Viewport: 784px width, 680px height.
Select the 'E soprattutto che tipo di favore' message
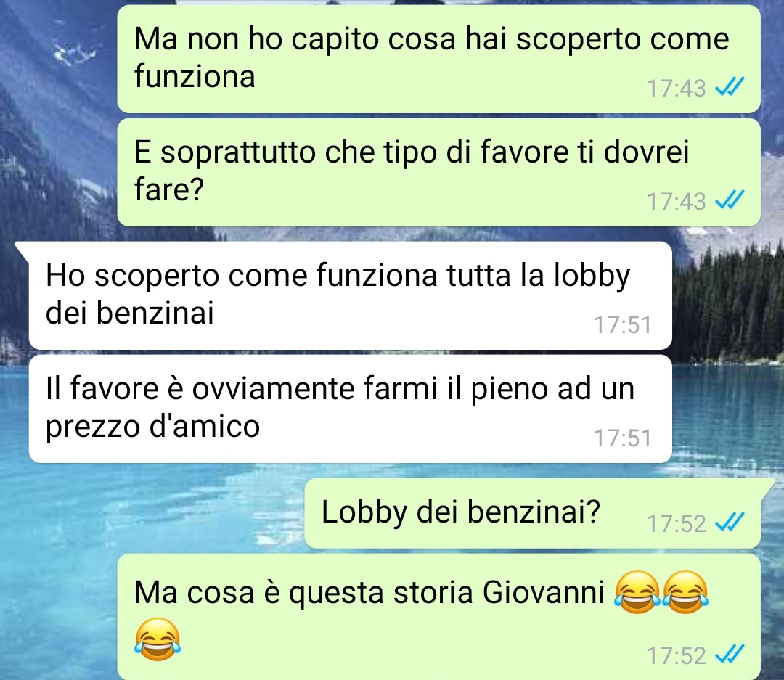(438, 172)
